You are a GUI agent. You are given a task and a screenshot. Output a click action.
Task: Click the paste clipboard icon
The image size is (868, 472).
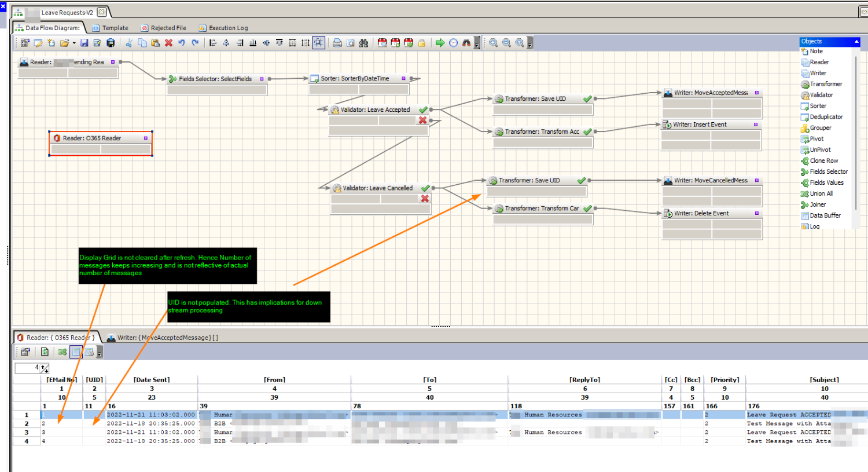coord(155,43)
